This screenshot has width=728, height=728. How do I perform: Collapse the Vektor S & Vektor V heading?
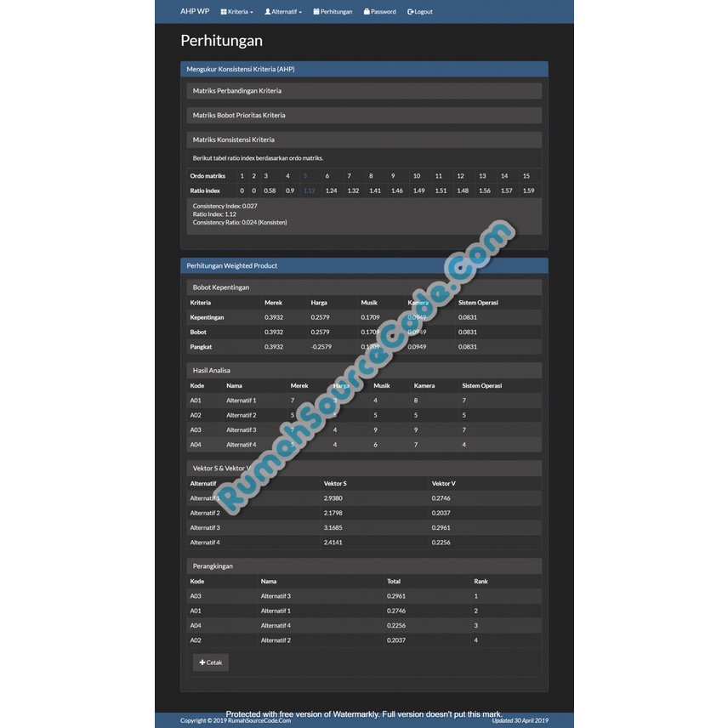[364, 468]
